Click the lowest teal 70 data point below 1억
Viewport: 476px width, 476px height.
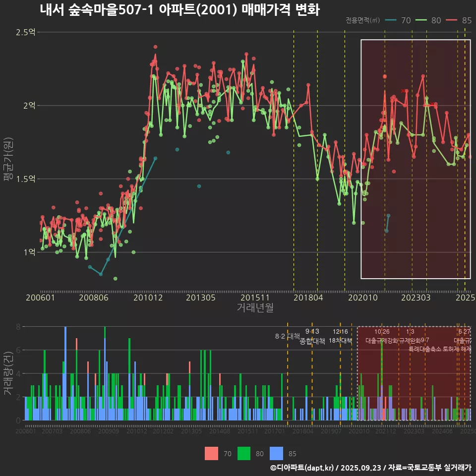tap(101, 274)
